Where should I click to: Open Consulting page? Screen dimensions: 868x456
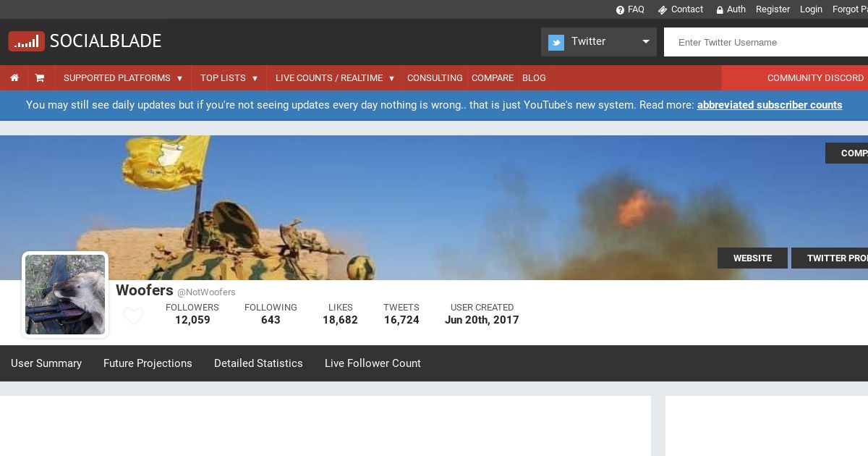pos(435,77)
